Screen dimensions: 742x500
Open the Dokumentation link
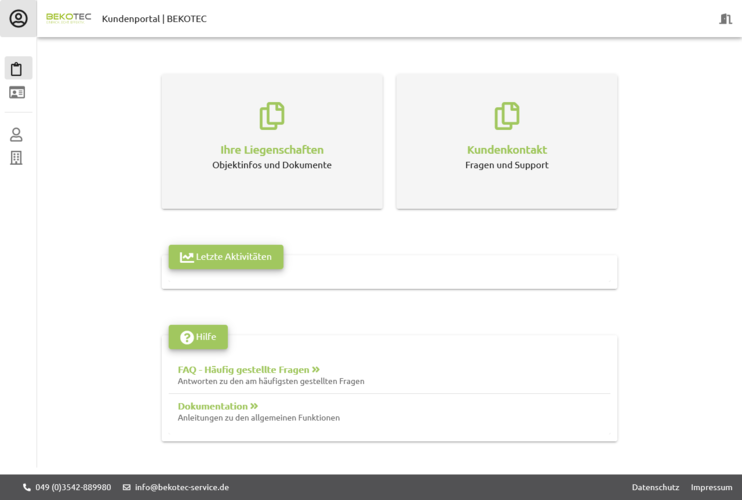click(217, 406)
